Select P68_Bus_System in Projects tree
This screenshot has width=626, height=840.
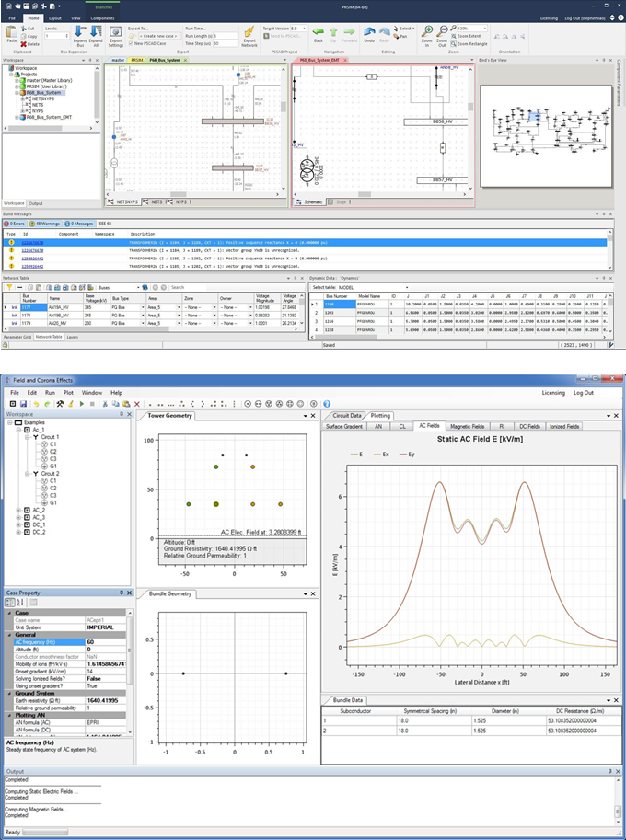click(x=44, y=93)
